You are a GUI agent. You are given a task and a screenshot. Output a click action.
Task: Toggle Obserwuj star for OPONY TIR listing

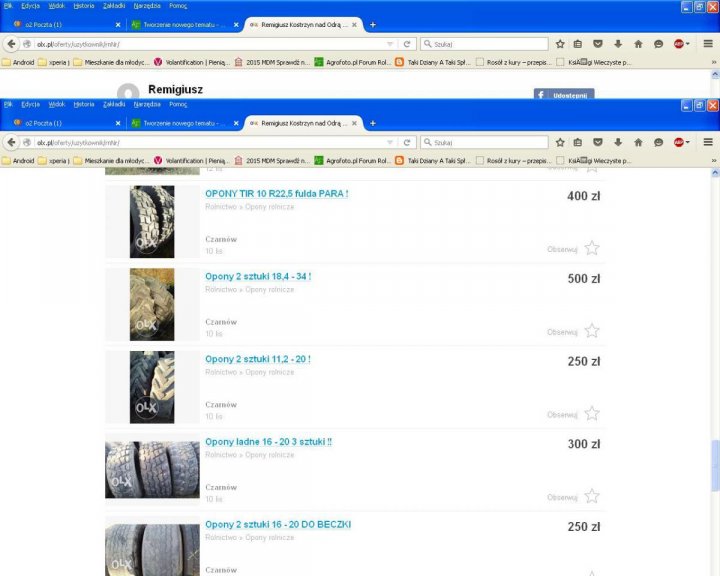pyautogui.click(x=592, y=248)
